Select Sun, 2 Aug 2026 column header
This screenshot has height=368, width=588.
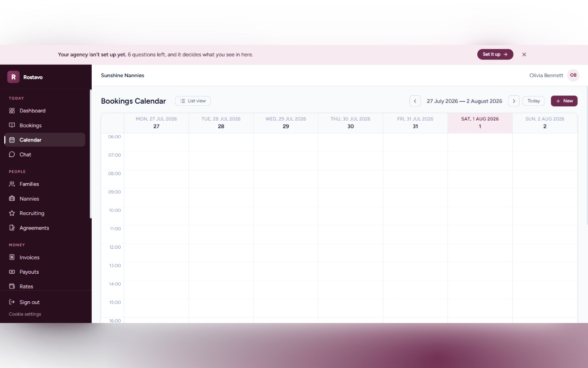[545, 123]
